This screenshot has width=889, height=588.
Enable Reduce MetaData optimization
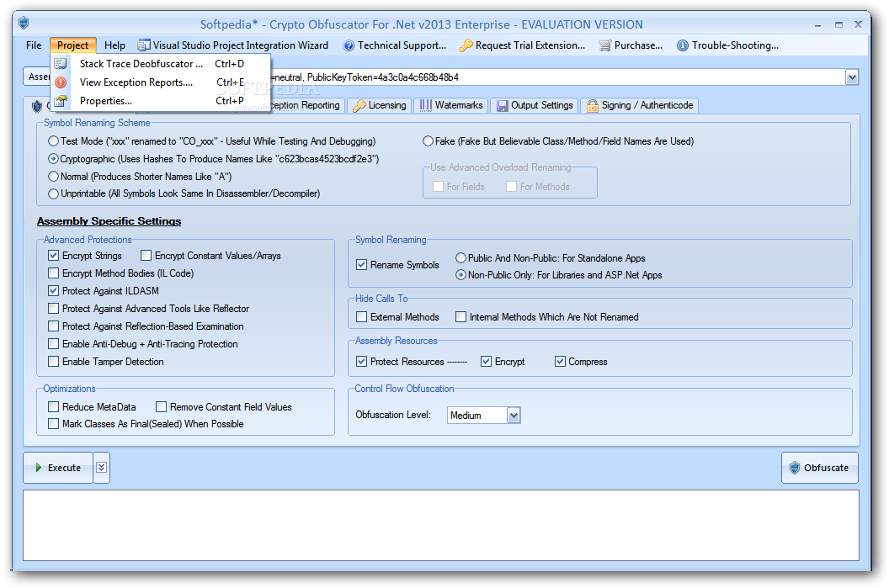(x=53, y=407)
